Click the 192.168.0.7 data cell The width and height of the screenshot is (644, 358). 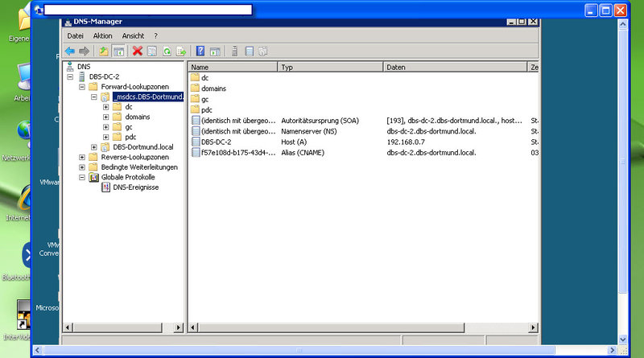click(x=406, y=142)
